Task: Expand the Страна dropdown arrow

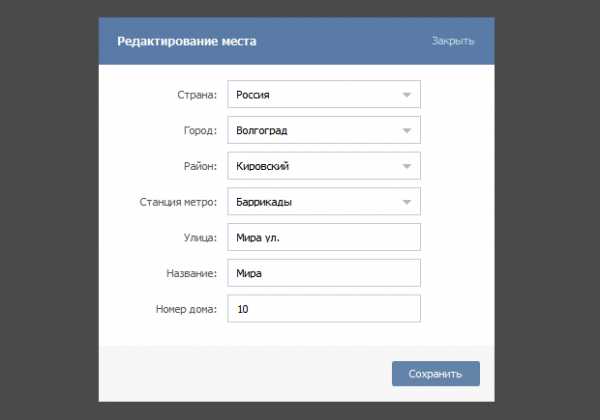Action: click(407, 94)
